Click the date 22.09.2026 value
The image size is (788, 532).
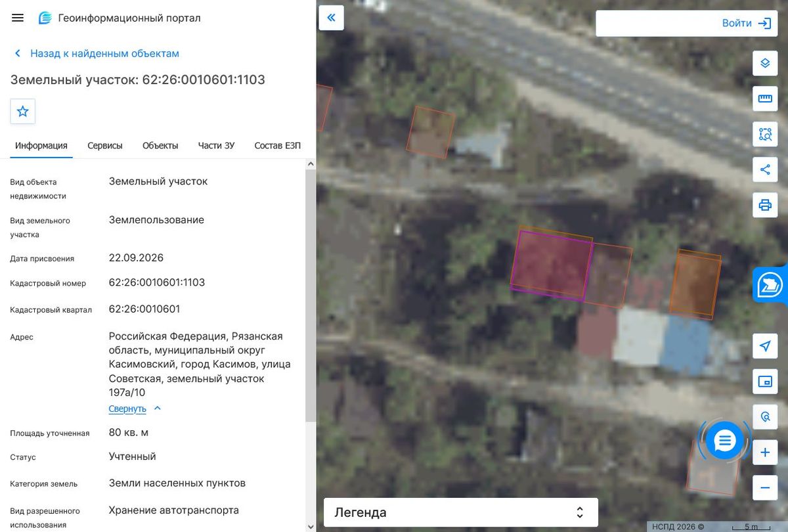136,257
